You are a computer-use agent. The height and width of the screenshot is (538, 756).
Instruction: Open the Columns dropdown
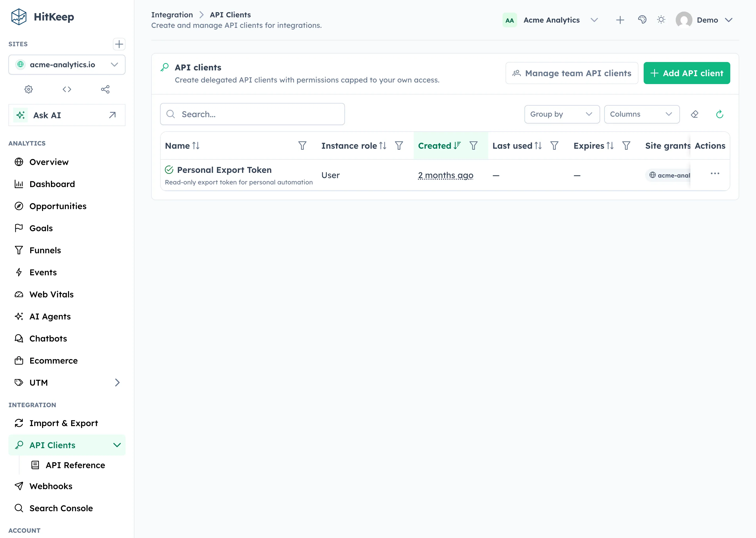(x=642, y=114)
